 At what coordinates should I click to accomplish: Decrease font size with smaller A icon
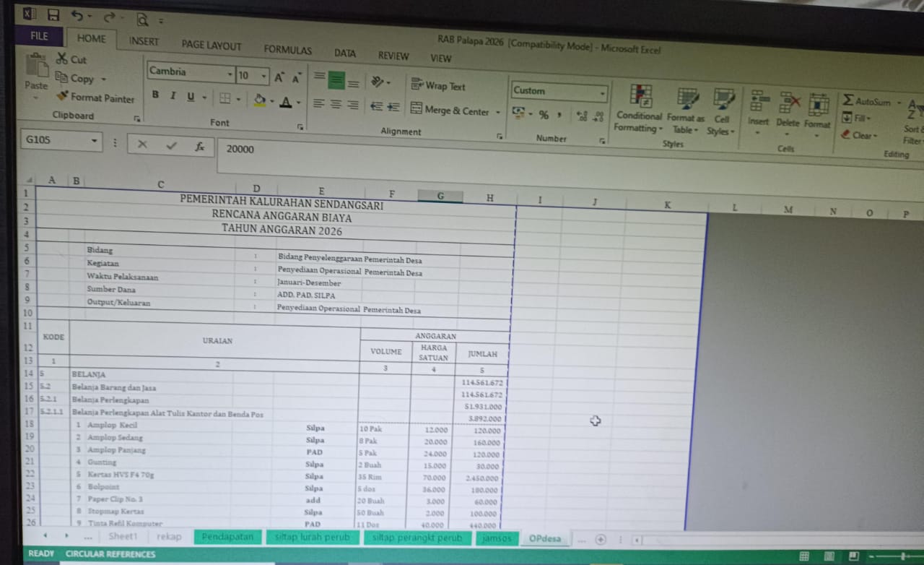296,78
